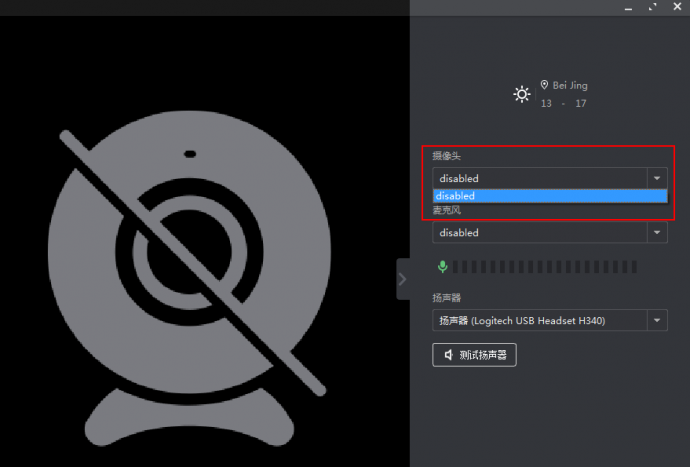The width and height of the screenshot is (690, 467).
Task: Collapse the settings panel with the side chevron
Action: [403, 279]
